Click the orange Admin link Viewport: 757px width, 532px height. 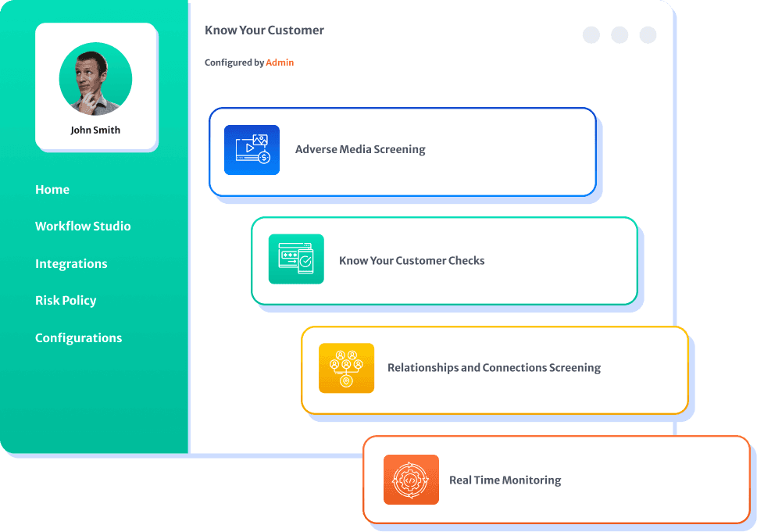tap(280, 62)
